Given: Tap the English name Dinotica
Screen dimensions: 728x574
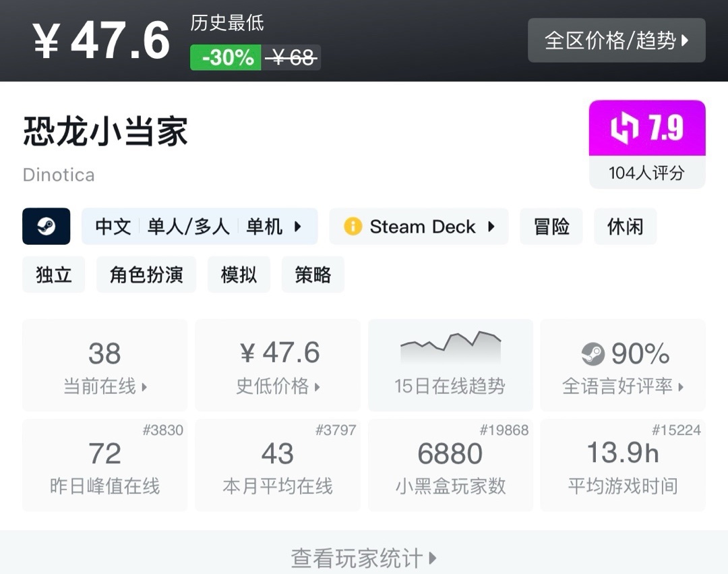Looking at the screenshot, I should (x=59, y=175).
